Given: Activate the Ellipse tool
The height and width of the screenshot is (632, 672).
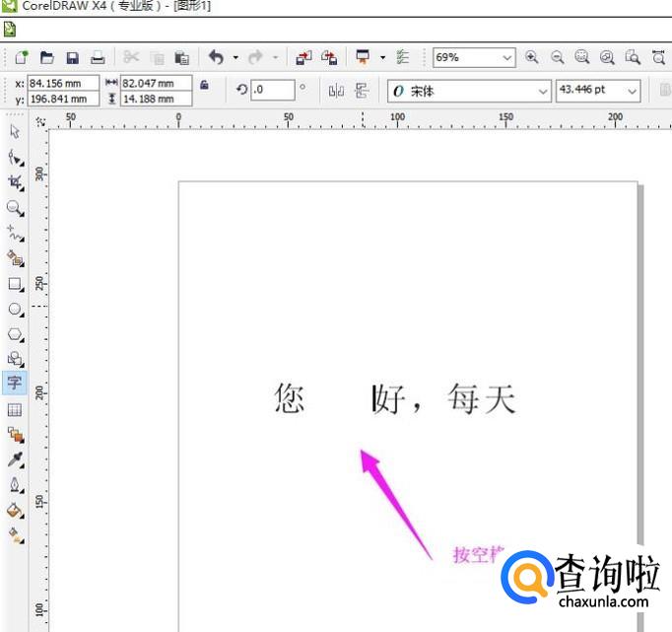Looking at the screenshot, I should pos(15,309).
